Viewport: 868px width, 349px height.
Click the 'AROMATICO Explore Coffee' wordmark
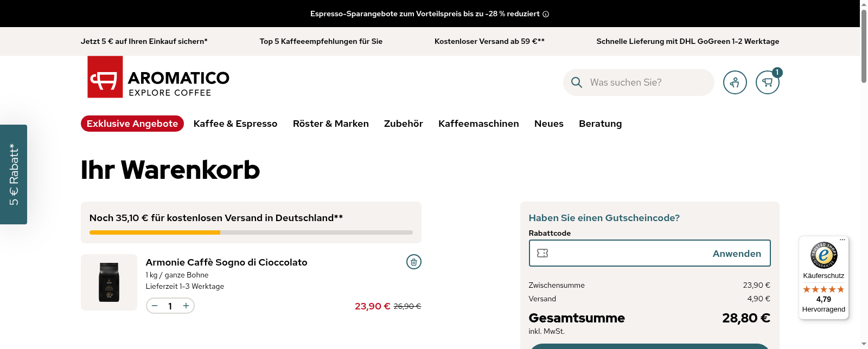tap(179, 84)
